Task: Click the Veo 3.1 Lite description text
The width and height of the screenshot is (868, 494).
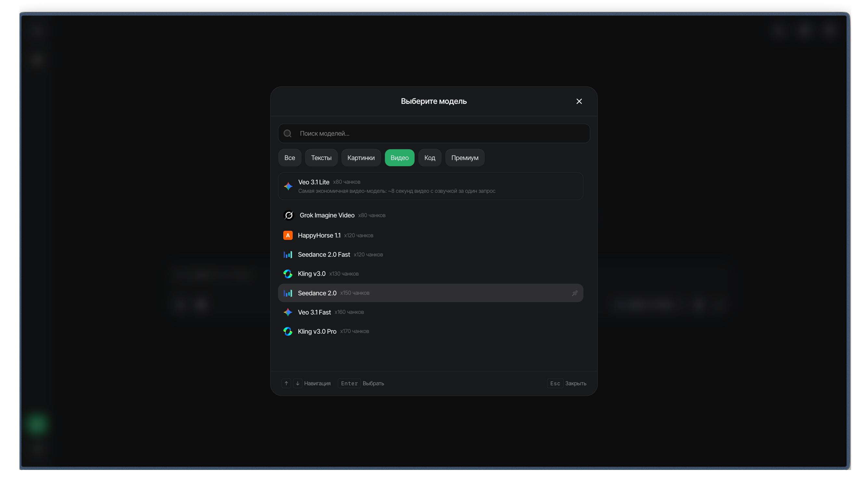Action: [x=397, y=191]
